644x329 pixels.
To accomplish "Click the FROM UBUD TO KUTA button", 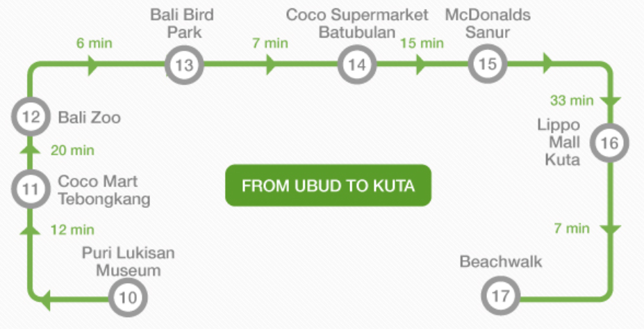I will pyautogui.click(x=328, y=186).
